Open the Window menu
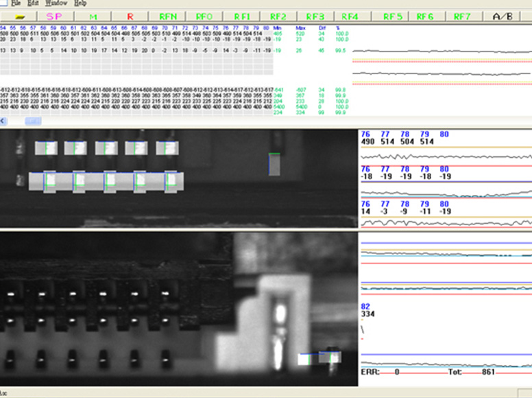This screenshot has height=398, width=532. pyautogui.click(x=56, y=3)
